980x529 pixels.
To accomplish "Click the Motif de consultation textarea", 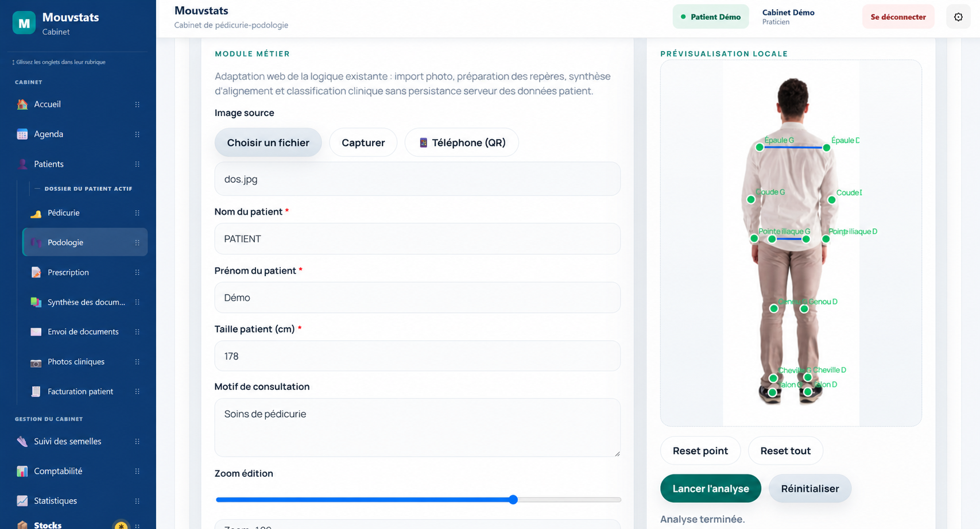I will 417,428.
